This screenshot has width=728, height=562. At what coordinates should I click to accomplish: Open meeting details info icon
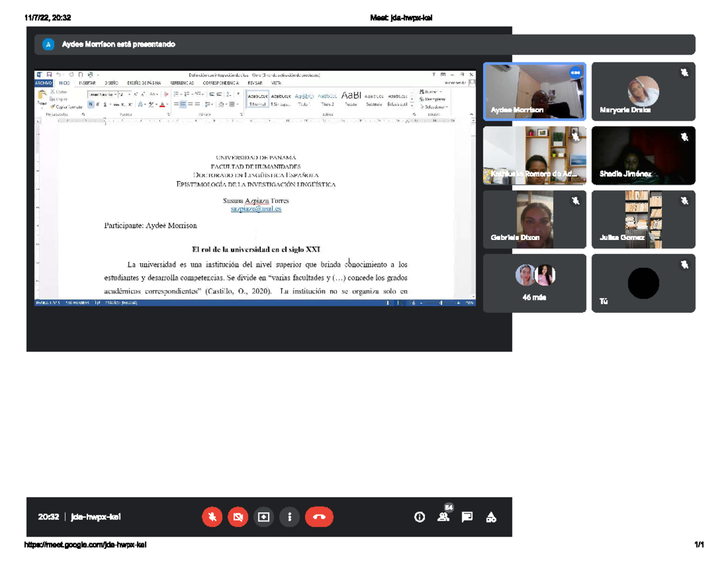(x=419, y=517)
